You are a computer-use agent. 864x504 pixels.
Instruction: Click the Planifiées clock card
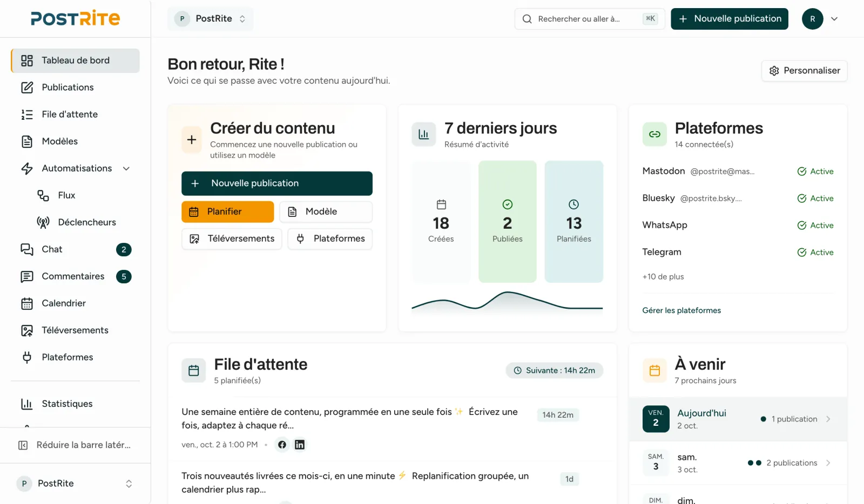click(x=574, y=222)
